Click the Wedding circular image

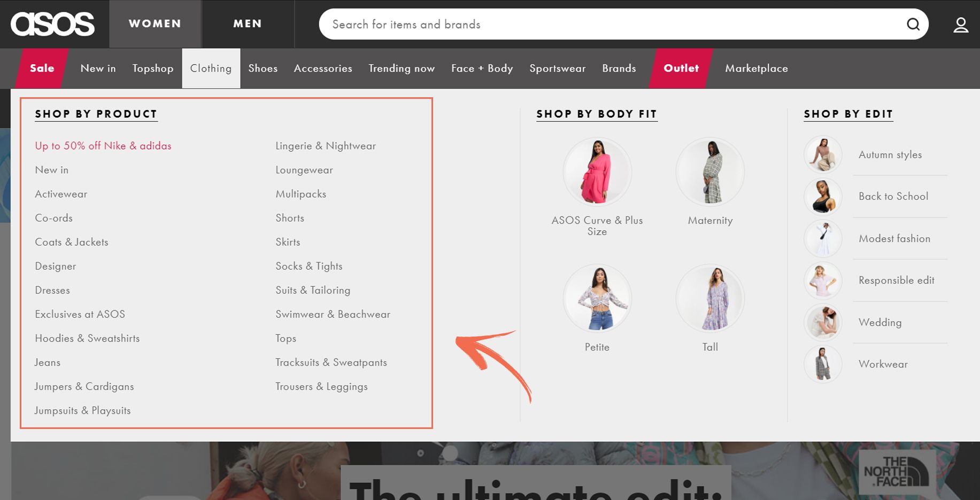[823, 322]
